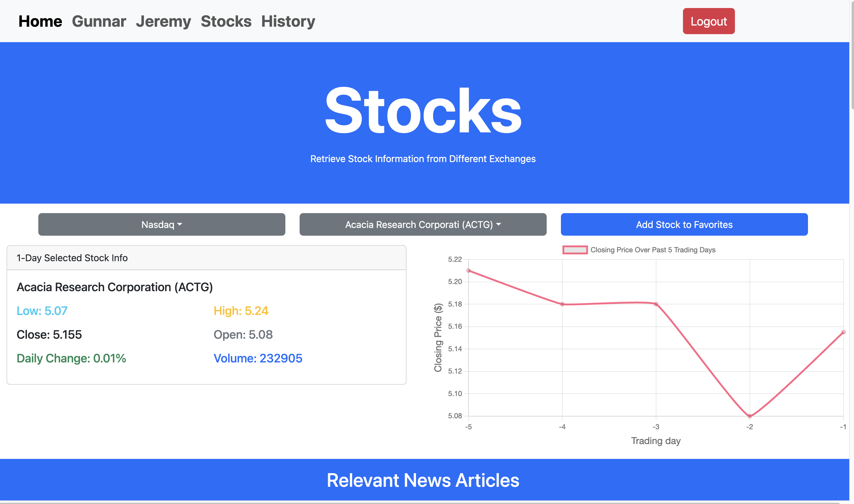Expand the Nasdaq exchange dropdown
The height and width of the screenshot is (504, 854).
coord(162,224)
